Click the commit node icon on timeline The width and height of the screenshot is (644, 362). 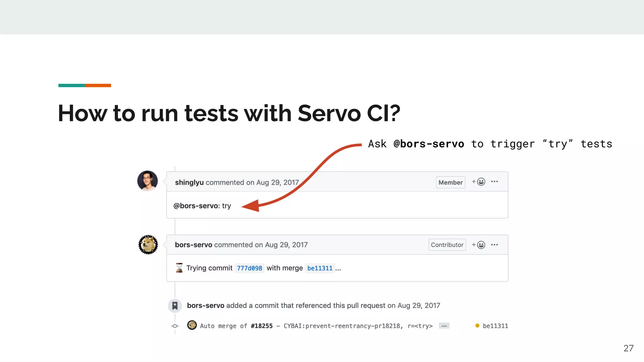(x=175, y=326)
